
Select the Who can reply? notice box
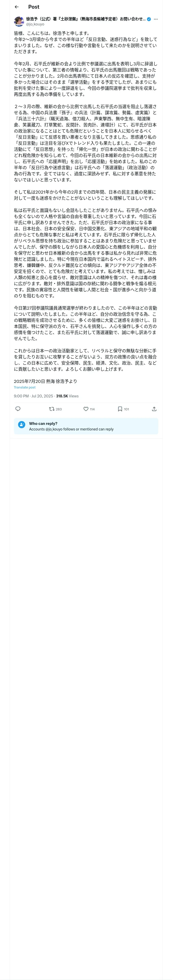point(86,426)
